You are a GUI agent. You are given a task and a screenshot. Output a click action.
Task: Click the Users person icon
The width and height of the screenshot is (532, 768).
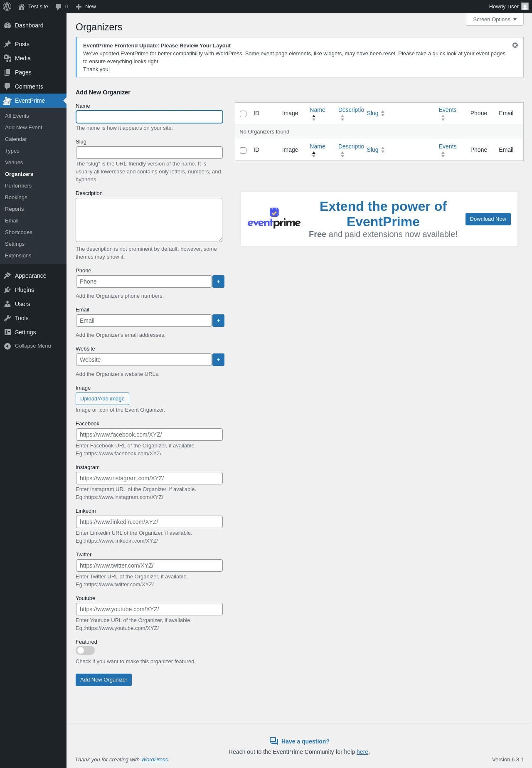point(7,304)
